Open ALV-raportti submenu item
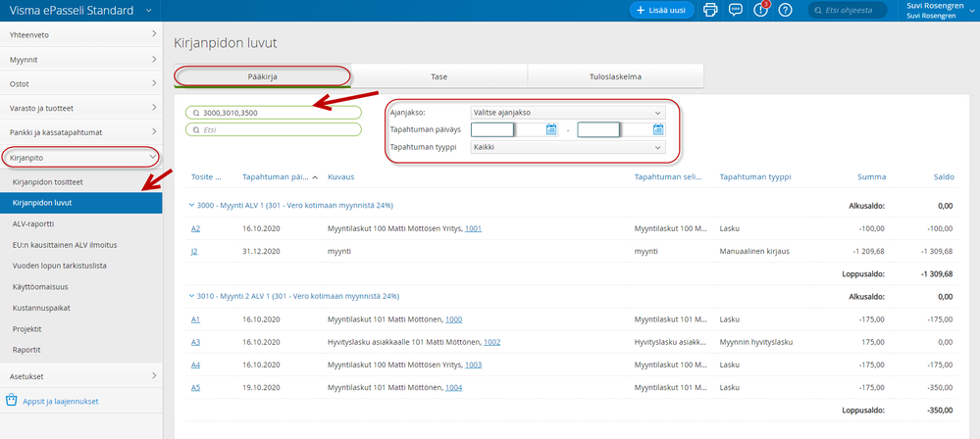This screenshot has width=980, height=439. tap(81, 223)
